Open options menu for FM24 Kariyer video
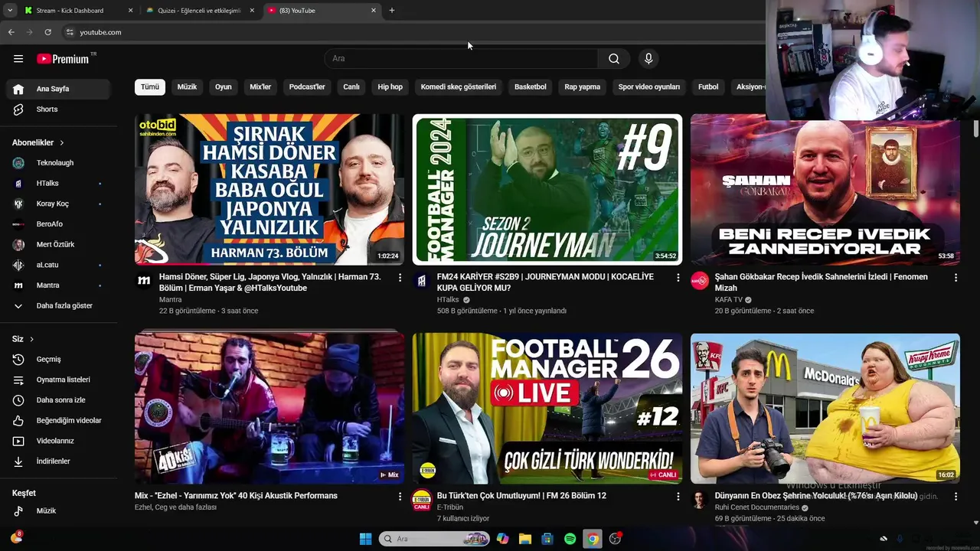This screenshot has width=980, height=551. coord(678,278)
